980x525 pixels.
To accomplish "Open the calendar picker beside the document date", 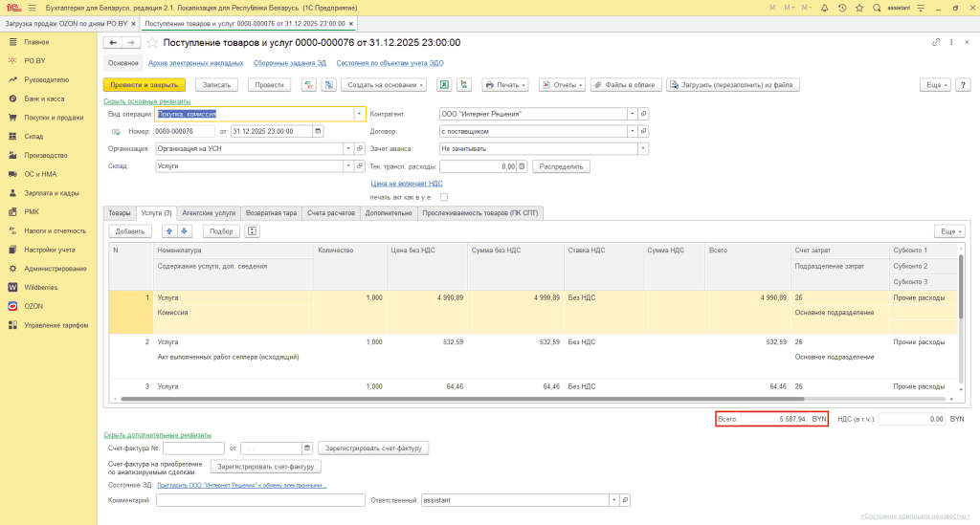I will click(x=318, y=132).
